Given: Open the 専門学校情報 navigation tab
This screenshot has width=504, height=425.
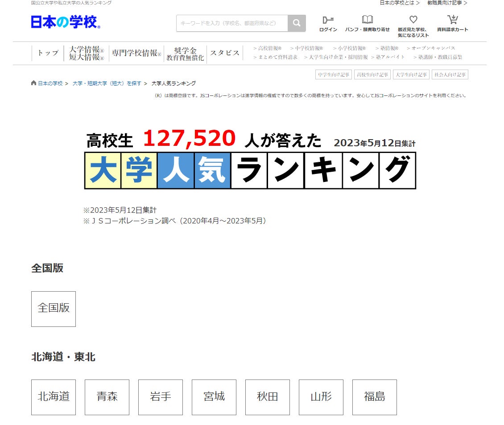Looking at the screenshot, I should pos(136,53).
